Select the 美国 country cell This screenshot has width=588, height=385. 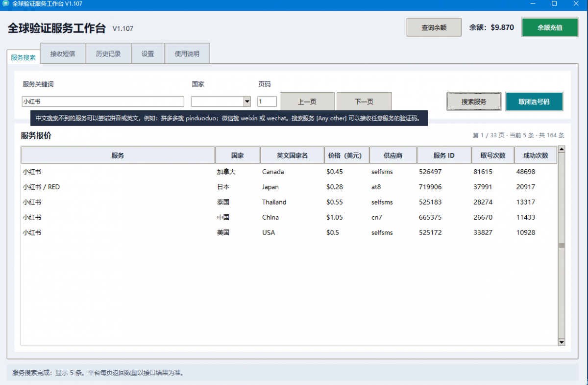point(223,232)
